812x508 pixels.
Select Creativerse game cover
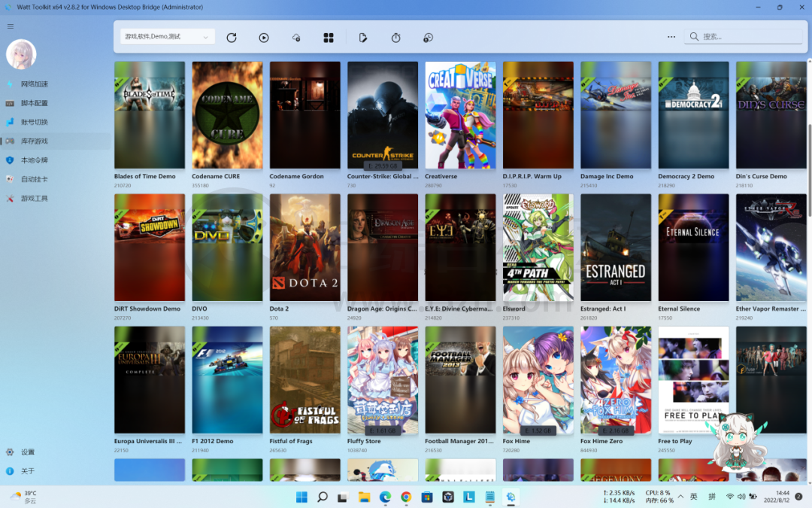(x=460, y=115)
